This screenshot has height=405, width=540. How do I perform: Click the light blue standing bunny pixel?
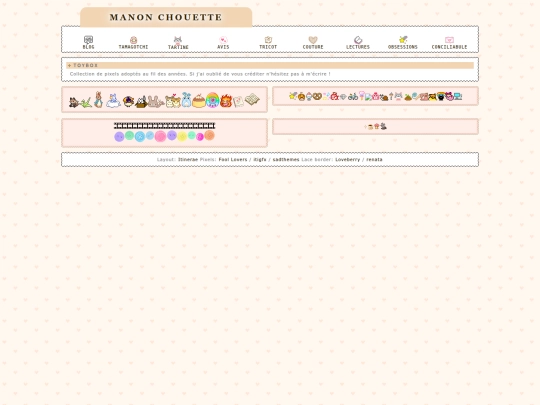pyautogui.click(x=186, y=100)
